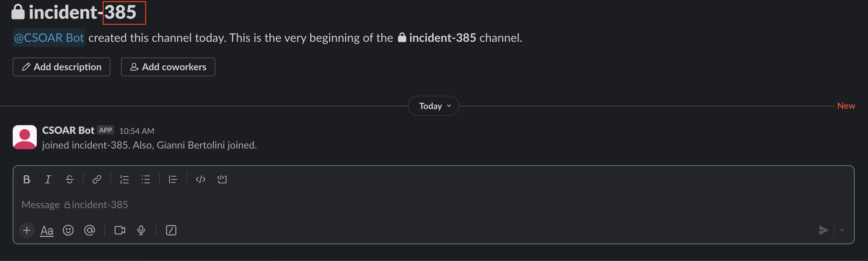Toggle italic text formatting
Image resolution: width=868 pixels, height=261 pixels.
pos(48,179)
